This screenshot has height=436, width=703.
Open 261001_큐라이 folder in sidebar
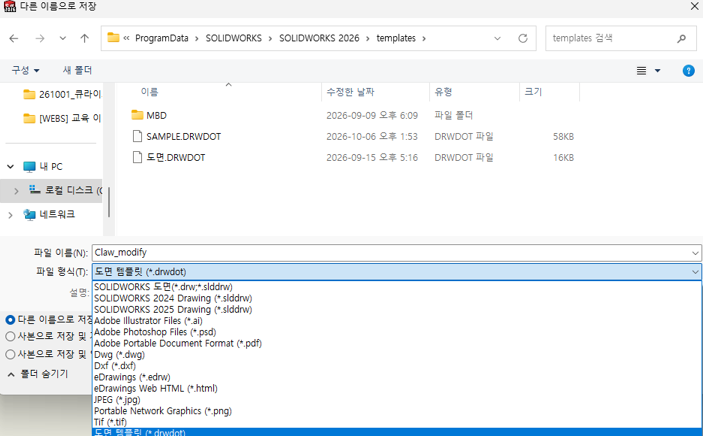(x=62, y=94)
